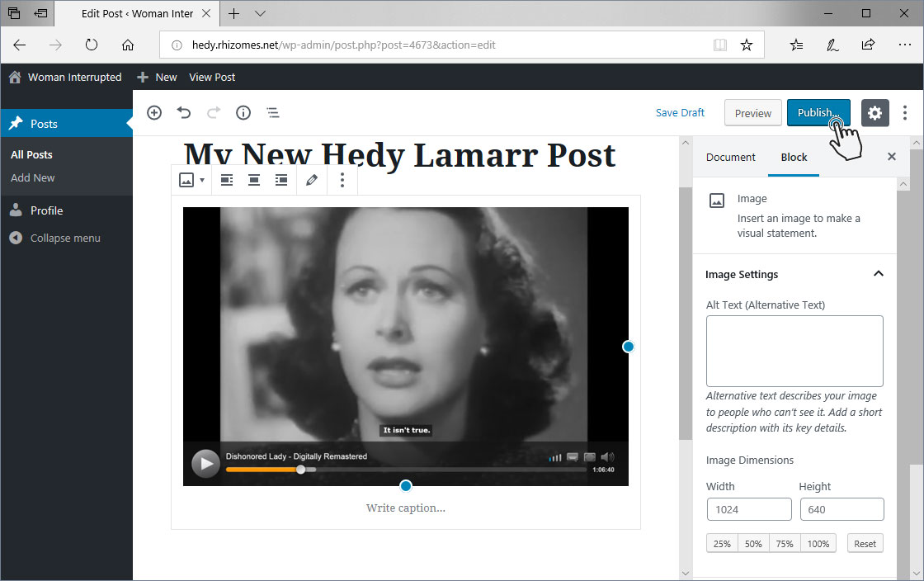Open the Posts menu in the sidebar
This screenshot has height=581, width=924.
pyautogui.click(x=67, y=123)
